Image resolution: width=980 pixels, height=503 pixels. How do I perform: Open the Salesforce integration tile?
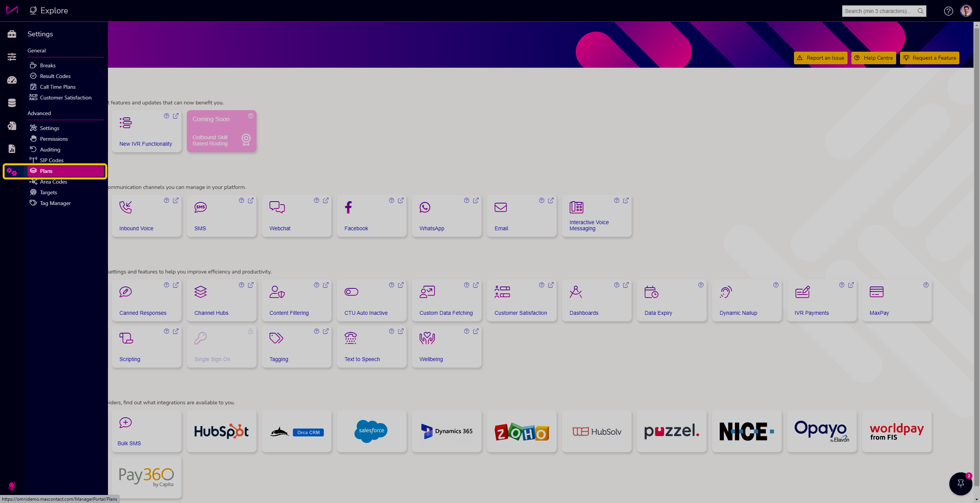tap(372, 431)
